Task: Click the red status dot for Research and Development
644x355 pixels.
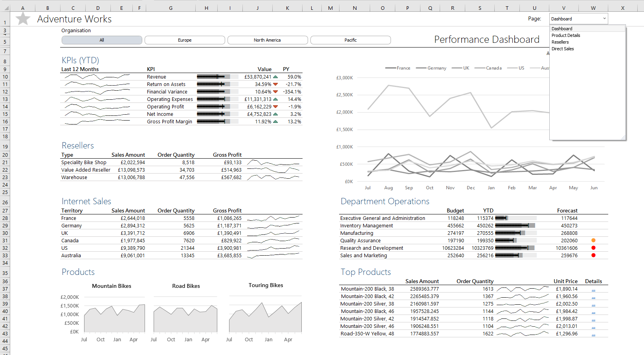Action: point(593,248)
